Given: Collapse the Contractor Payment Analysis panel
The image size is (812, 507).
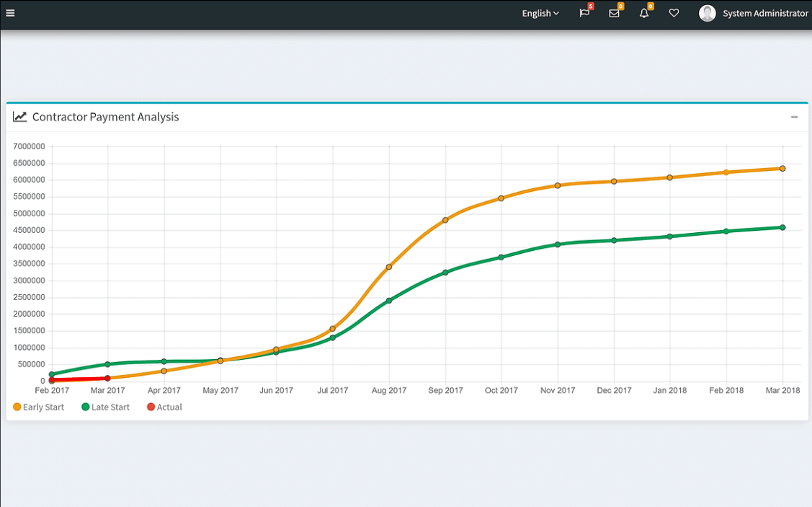Looking at the screenshot, I should (795, 117).
